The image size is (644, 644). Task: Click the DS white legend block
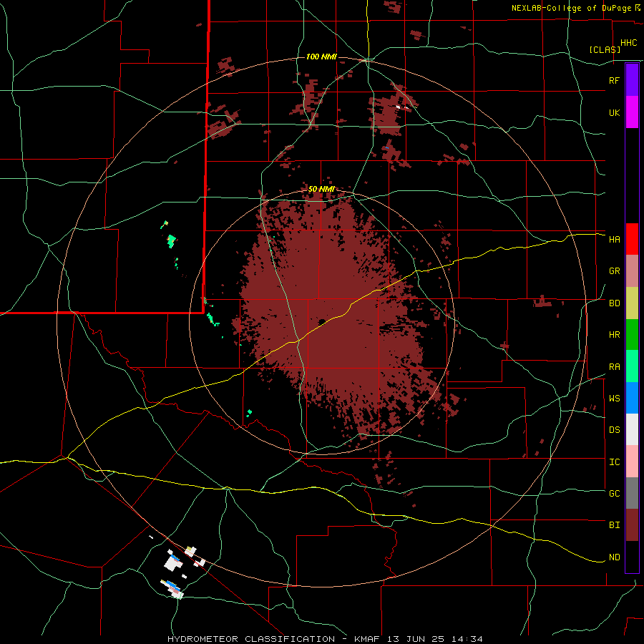pyautogui.click(x=632, y=429)
